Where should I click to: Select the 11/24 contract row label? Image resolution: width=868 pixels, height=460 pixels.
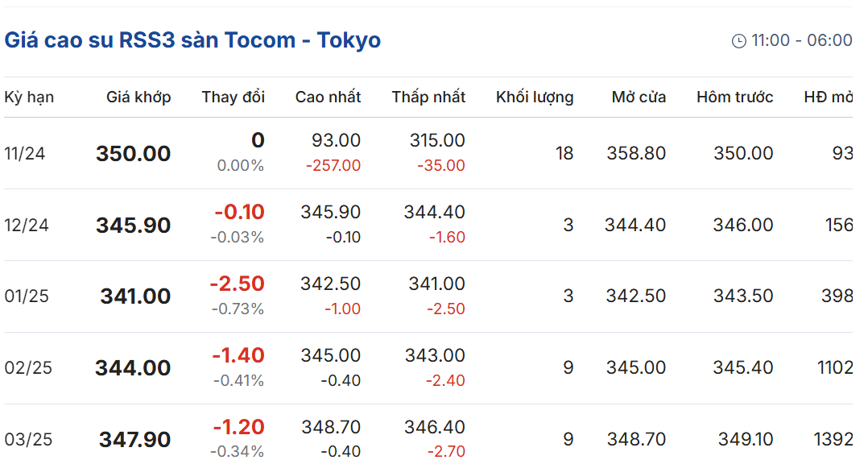click(25, 153)
